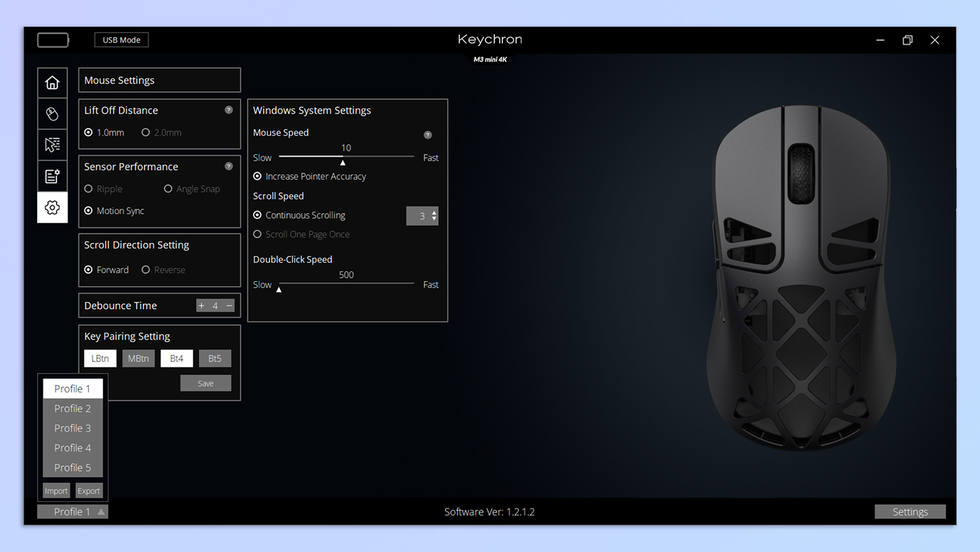This screenshot has height=552, width=980.
Task: Select the Bt5 key pairing button
Action: click(215, 358)
